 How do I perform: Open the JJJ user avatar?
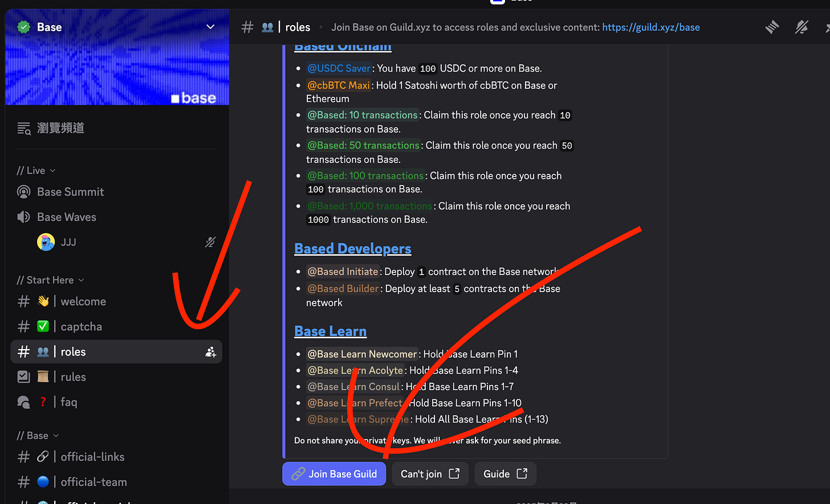(x=46, y=242)
